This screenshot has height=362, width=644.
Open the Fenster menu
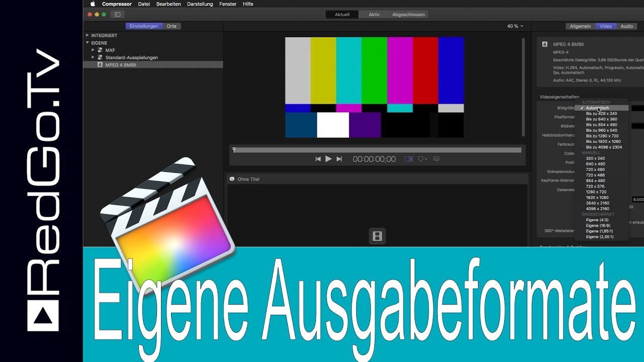tap(228, 4)
